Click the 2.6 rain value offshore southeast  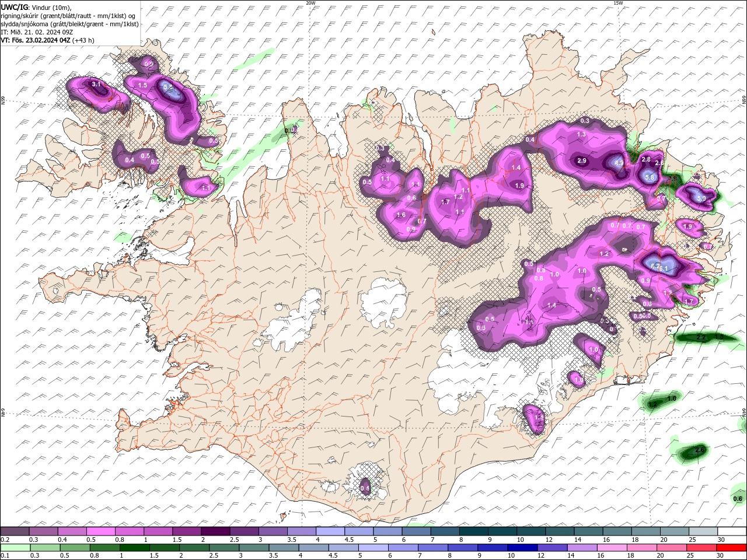pyautogui.click(x=700, y=450)
